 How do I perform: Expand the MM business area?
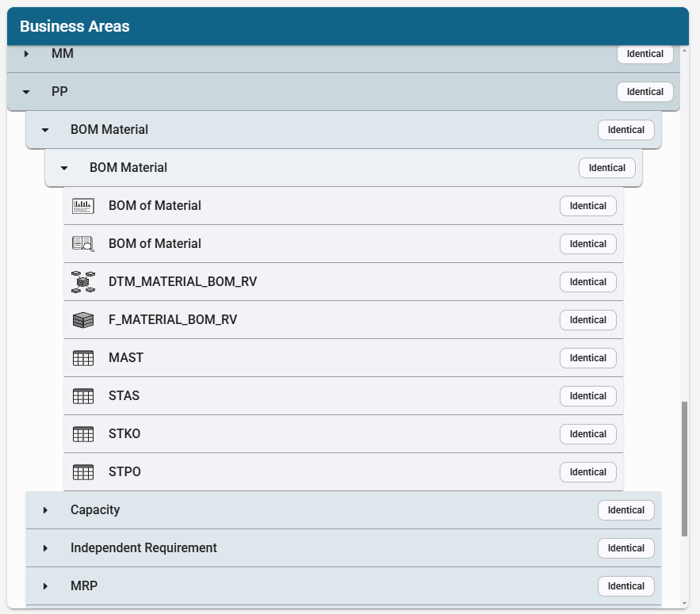click(x=26, y=54)
